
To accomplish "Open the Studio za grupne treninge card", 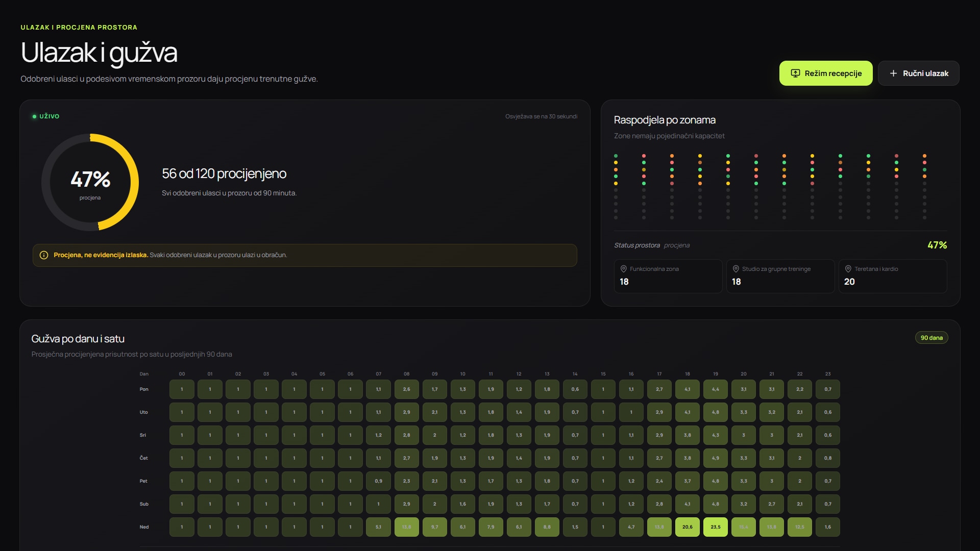I will click(x=780, y=276).
